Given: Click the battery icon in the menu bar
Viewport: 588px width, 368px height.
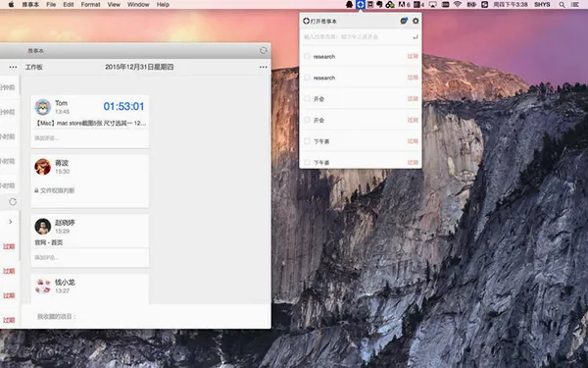Looking at the screenshot, I should [x=471, y=5].
